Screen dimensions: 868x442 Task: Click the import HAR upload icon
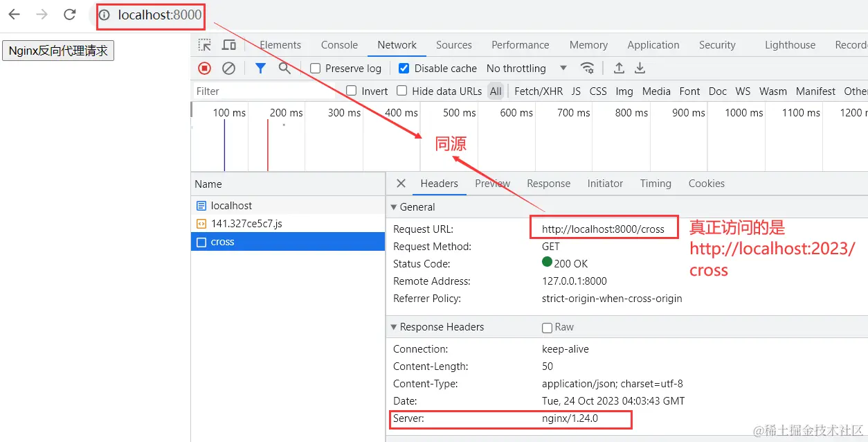(619, 68)
